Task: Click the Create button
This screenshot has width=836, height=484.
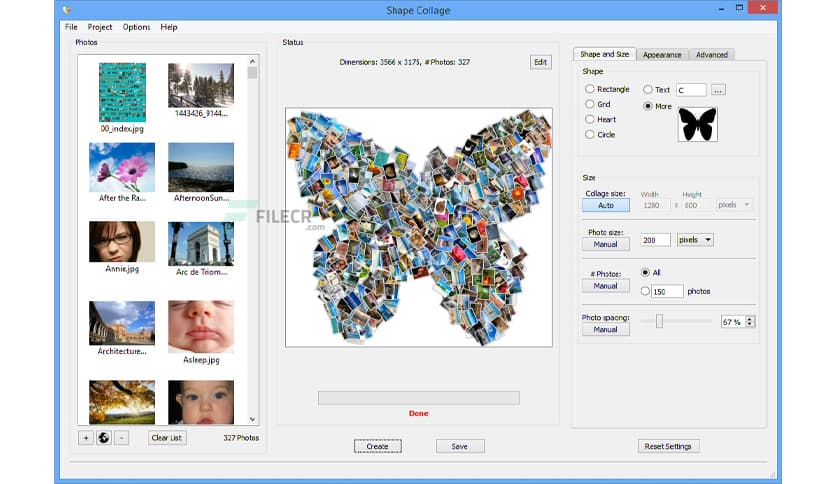Action: coord(377,446)
